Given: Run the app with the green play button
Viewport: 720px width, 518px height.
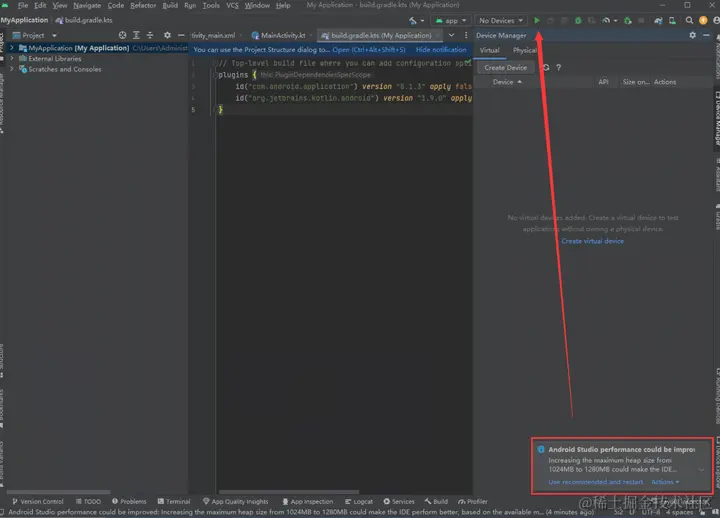Looking at the screenshot, I should tap(537, 21).
